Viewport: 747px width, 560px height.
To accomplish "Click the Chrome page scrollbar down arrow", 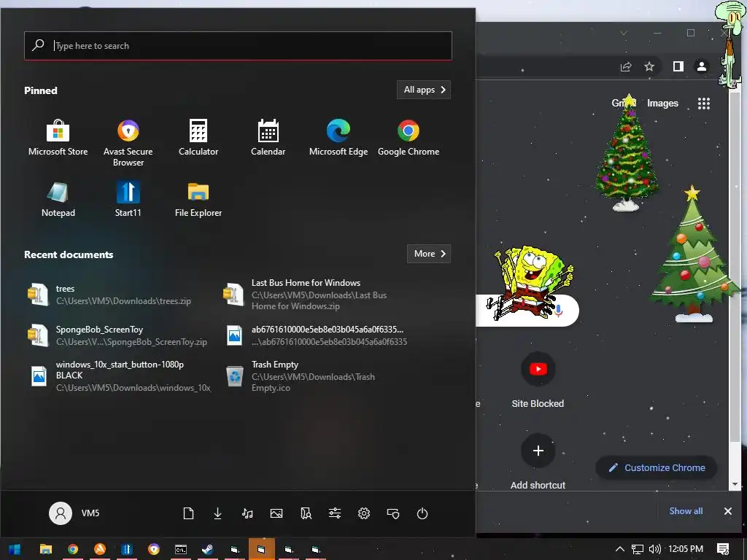I will tap(735, 484).
